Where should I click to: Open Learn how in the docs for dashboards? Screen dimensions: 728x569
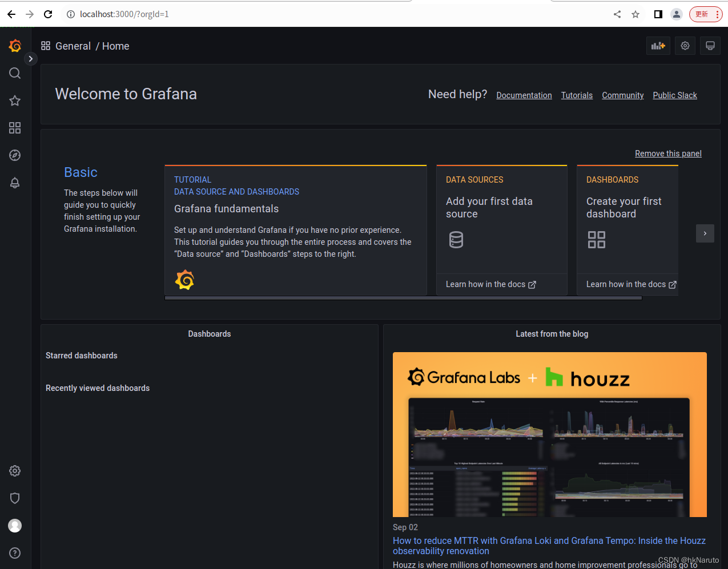point(632,284)
